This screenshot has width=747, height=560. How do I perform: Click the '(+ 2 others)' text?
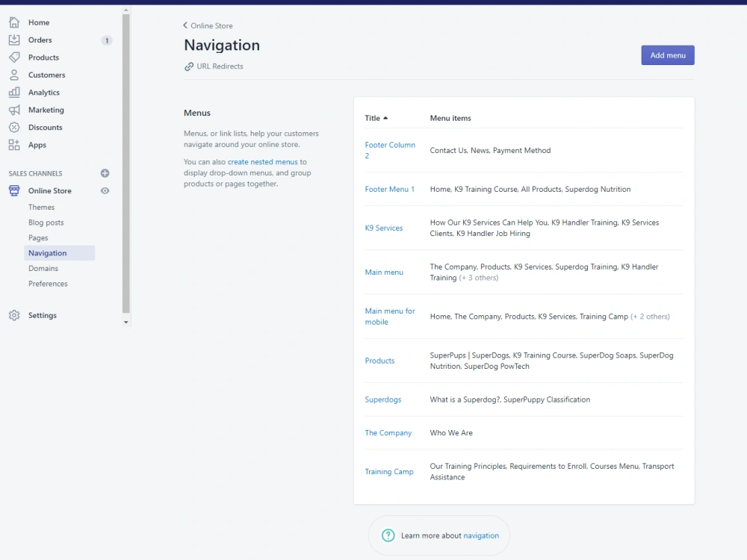pyautogui.click(x=650, y=317)
